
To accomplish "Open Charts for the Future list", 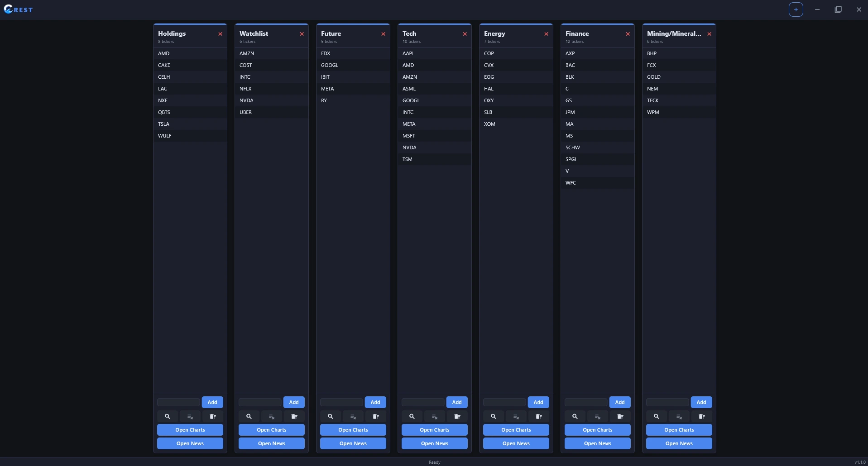I will [x=353, y=430].
